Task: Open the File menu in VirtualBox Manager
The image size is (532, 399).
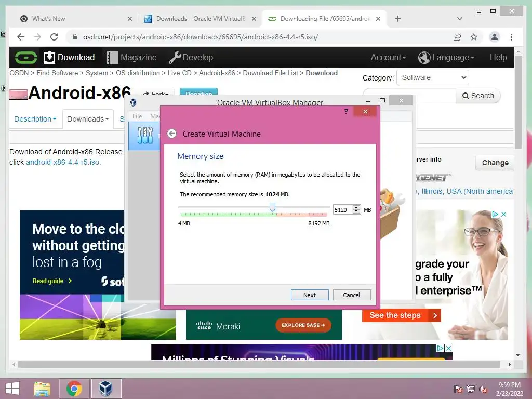Action: click(137, 116)
